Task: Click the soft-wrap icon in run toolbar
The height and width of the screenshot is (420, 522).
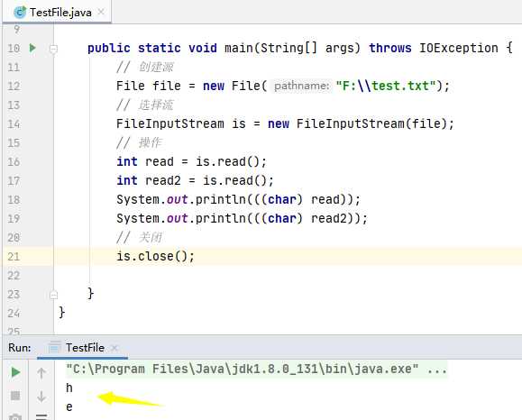Action: tap(41, 416)
